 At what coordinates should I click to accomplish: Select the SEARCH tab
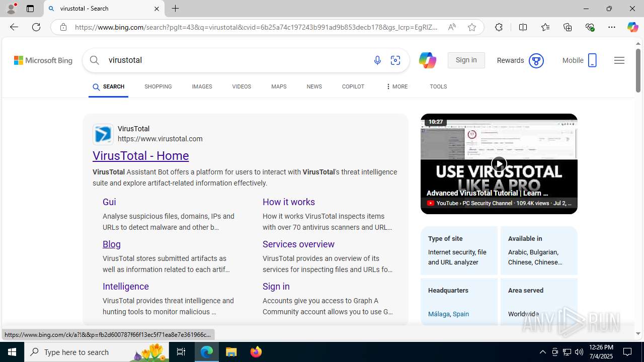(x=108, y=87)
